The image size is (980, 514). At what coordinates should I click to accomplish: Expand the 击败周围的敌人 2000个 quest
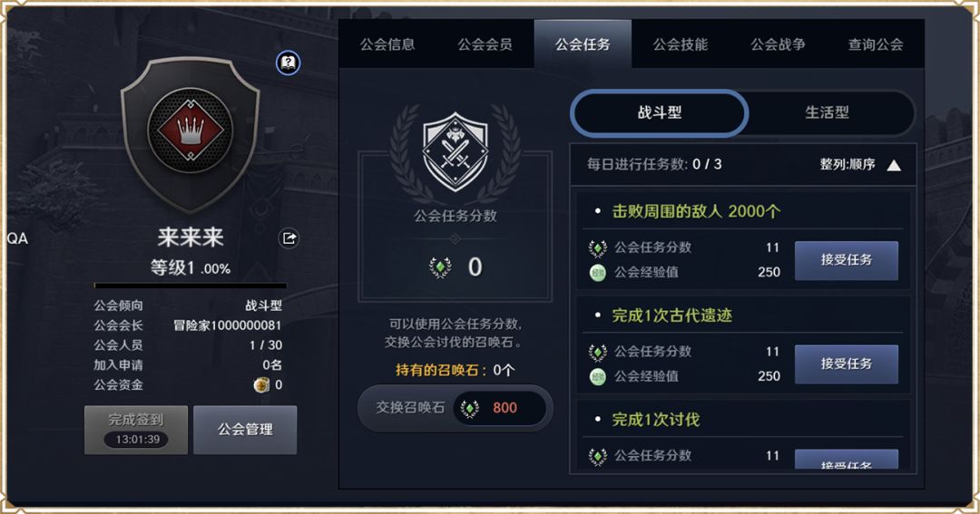point(696,211)
